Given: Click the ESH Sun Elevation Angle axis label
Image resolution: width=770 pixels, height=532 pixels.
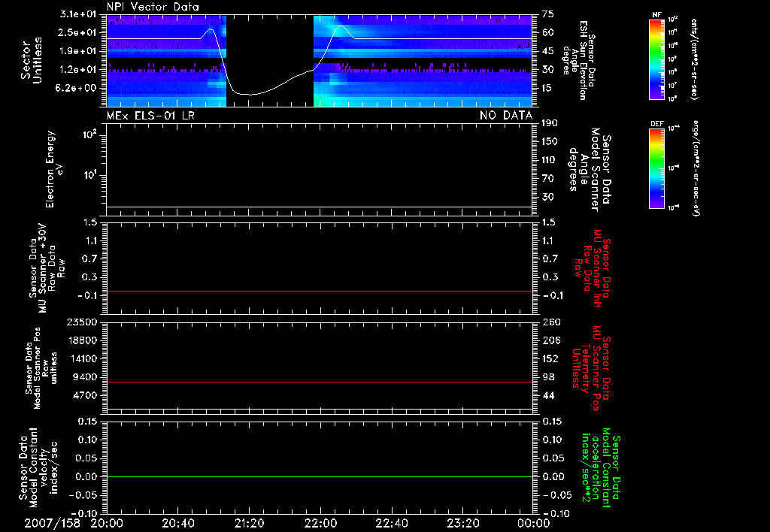Looking at the screenshot, I should point(578,60).
